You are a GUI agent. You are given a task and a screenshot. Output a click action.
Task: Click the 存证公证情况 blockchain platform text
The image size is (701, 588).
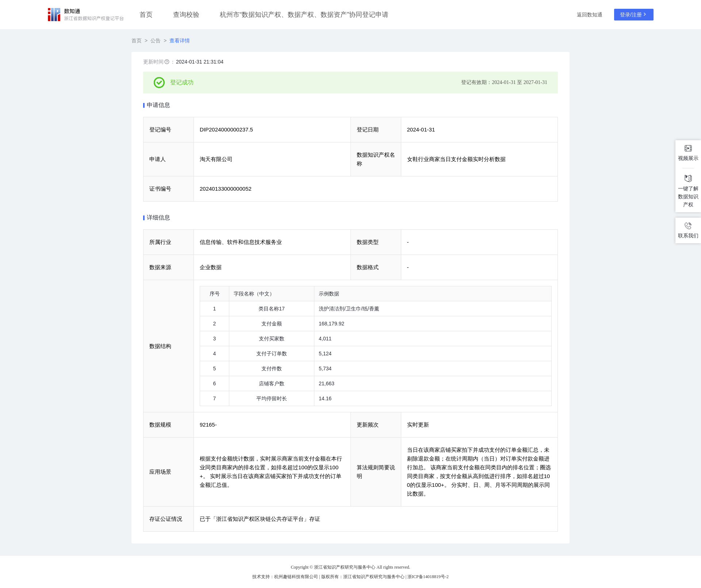tap(260, 519)
